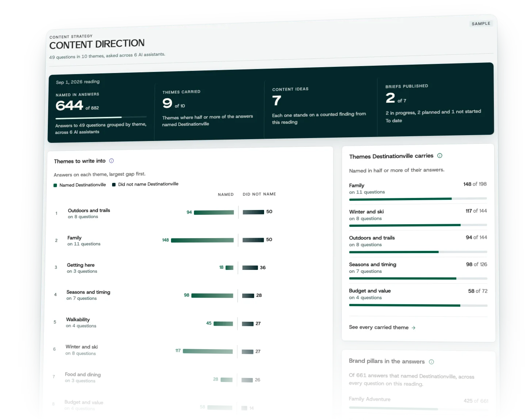Viewport: 526px width, 420px height.
Task: Click the Themes carried 9 of 10 stat
Action: (208, 108)
